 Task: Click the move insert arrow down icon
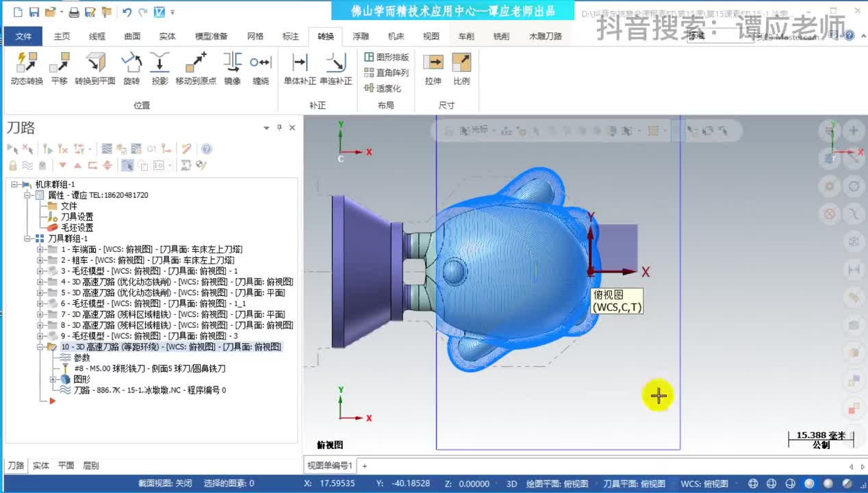coord(62,165)
